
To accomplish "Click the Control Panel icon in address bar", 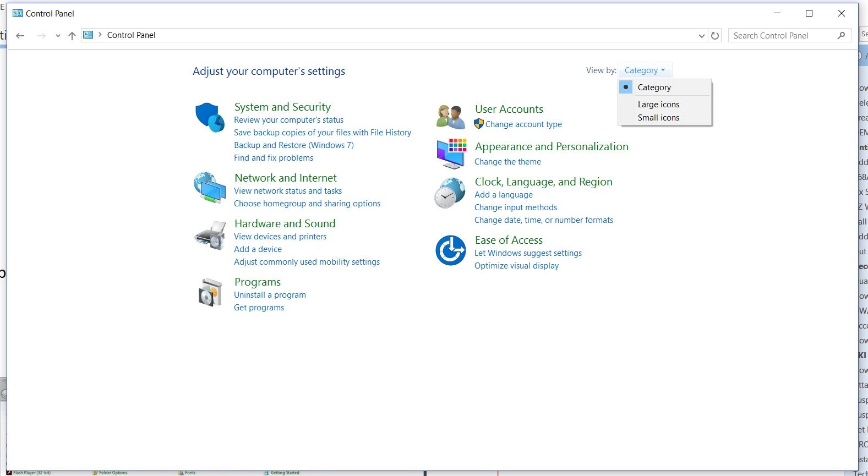I will (88, 35).
